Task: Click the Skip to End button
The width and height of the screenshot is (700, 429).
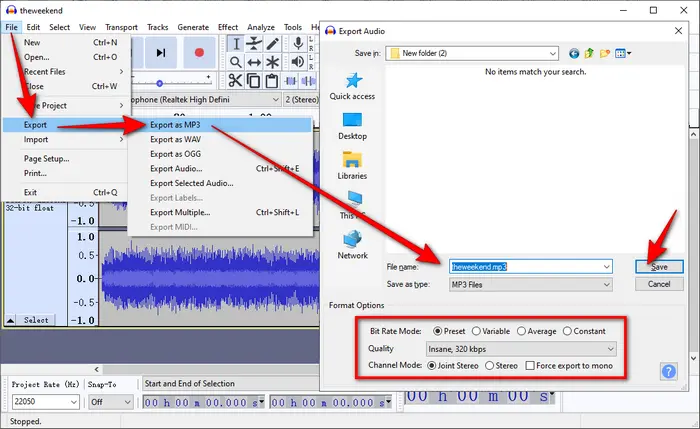Action: click(161, 53)
